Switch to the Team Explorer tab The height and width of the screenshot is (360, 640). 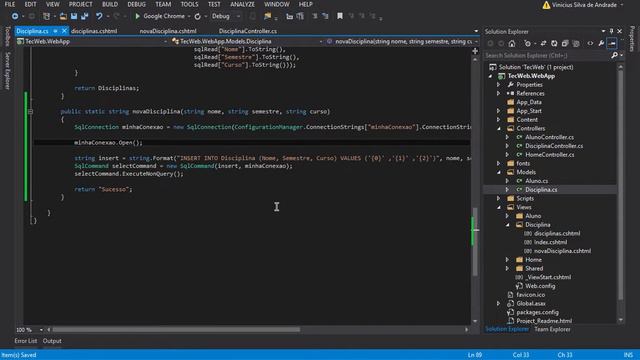(552, 329)
